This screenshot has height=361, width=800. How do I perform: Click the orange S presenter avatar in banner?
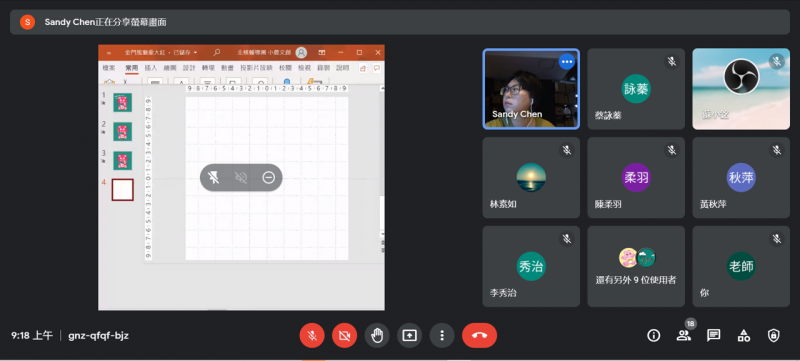click(x=27, y=22)
